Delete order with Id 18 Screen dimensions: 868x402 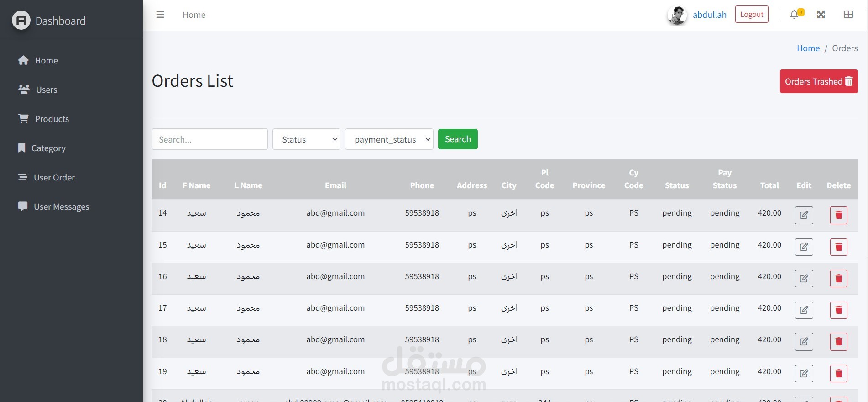pos(839,342)
